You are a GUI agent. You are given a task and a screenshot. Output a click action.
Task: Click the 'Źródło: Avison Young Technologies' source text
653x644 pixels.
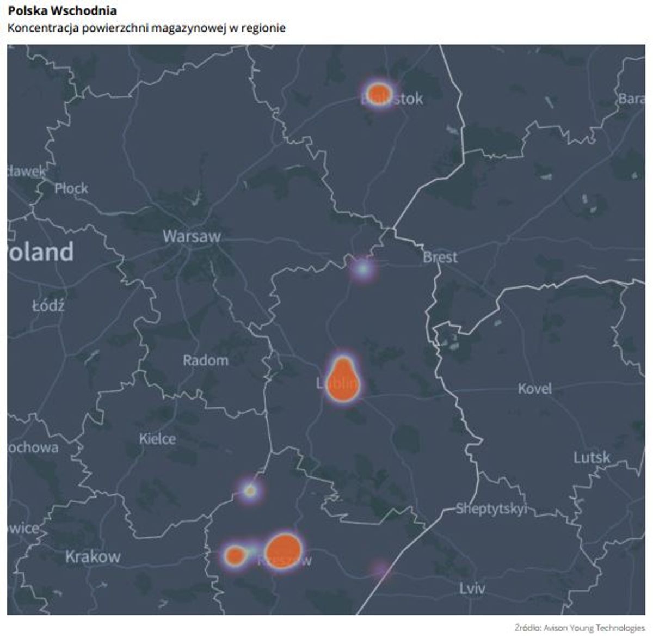pos(580,628)
